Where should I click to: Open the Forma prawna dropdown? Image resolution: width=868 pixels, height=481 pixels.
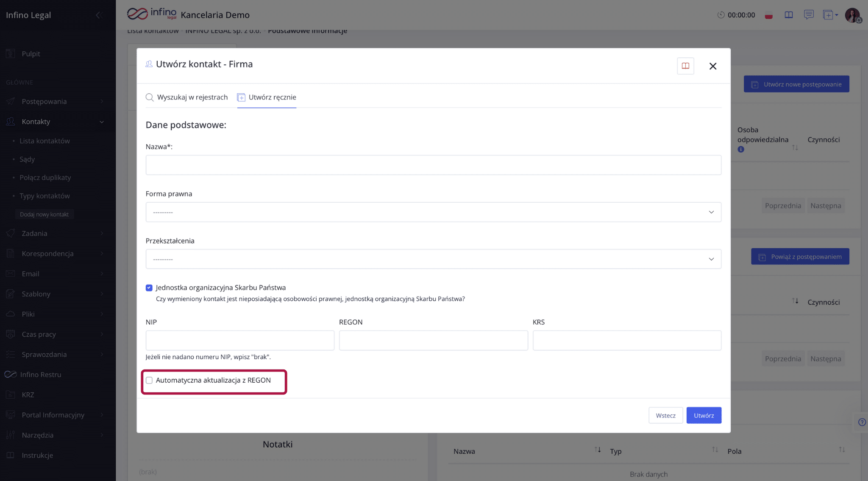click(x=433, y=212)
